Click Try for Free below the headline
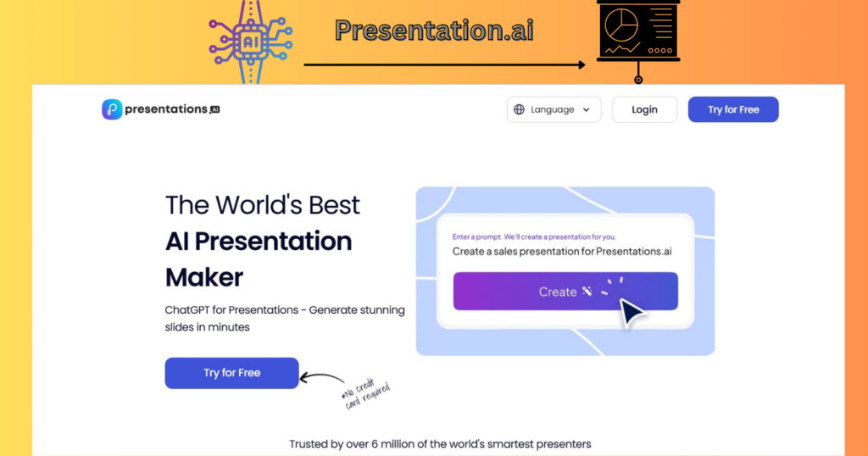This screenshot has width=868, height=456. pos(232,372)
